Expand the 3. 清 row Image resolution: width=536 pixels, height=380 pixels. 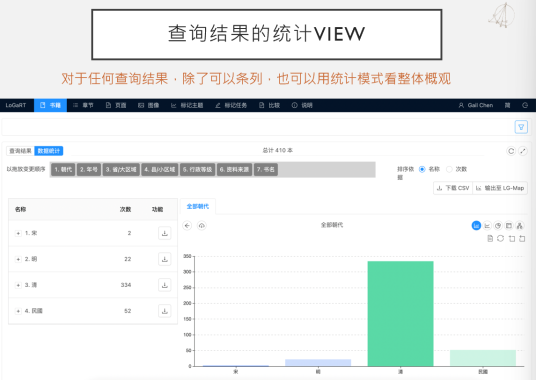[18, 285]
